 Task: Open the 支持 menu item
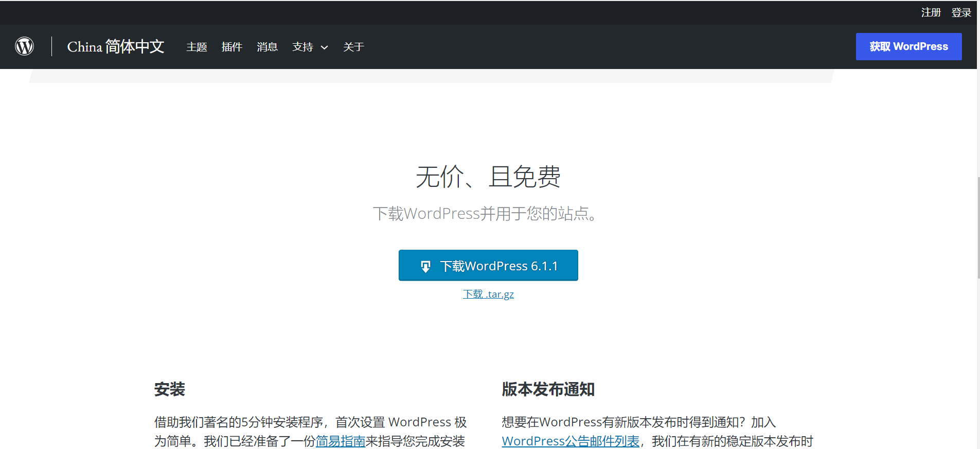302,47
